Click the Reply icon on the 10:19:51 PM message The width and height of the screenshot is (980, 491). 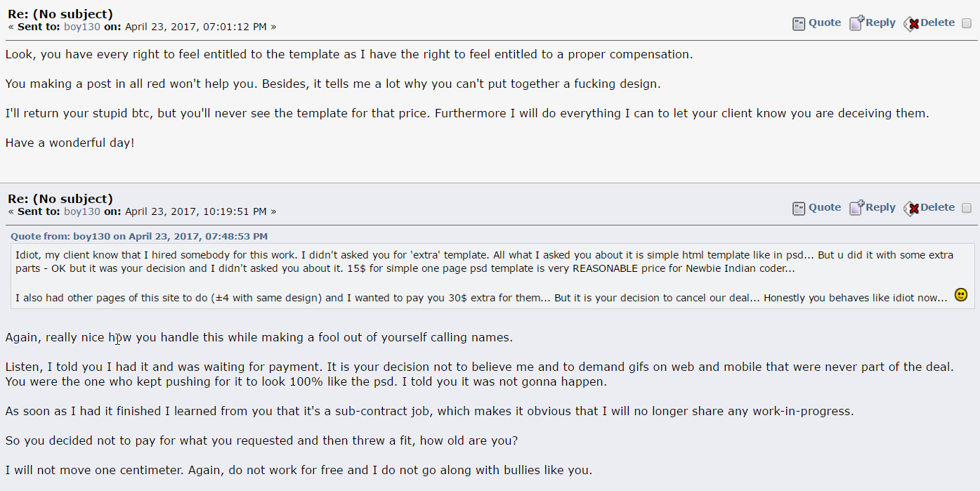tap(856, 208)
